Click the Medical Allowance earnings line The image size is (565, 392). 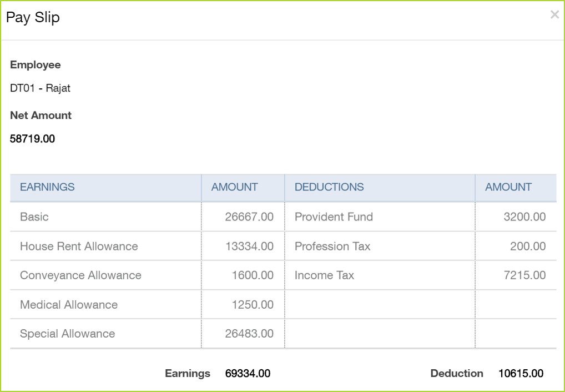pos(69,304)
